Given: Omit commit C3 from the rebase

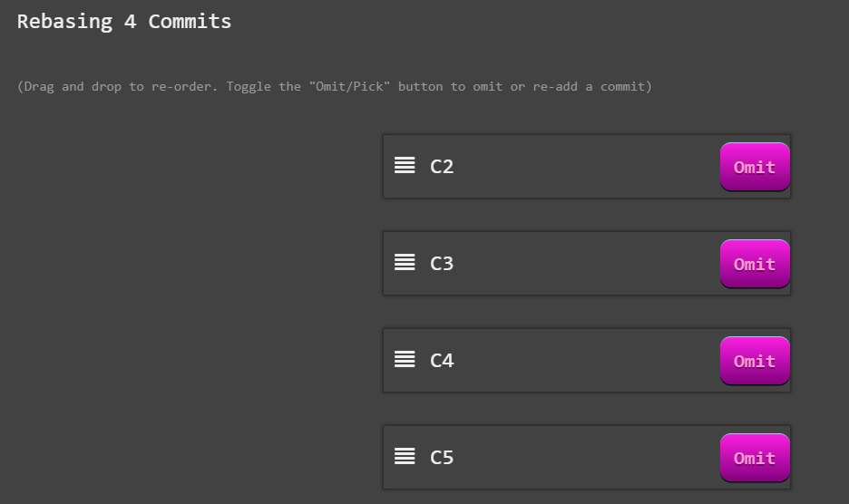Looking at the screenshot, I should pyautogui.click(x=755, y=264).
